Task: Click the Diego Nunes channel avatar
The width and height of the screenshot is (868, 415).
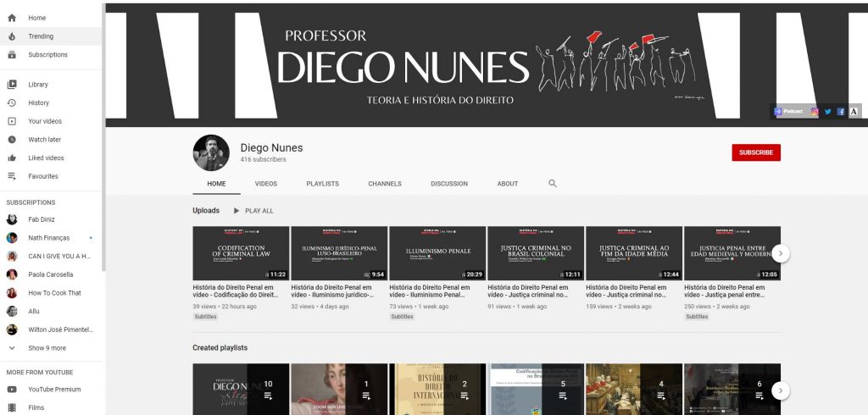Action: tap(211, 152)
